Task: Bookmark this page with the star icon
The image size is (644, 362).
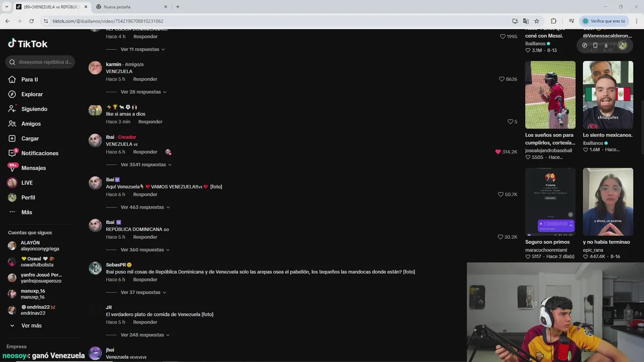Action: tap(537, 21)
